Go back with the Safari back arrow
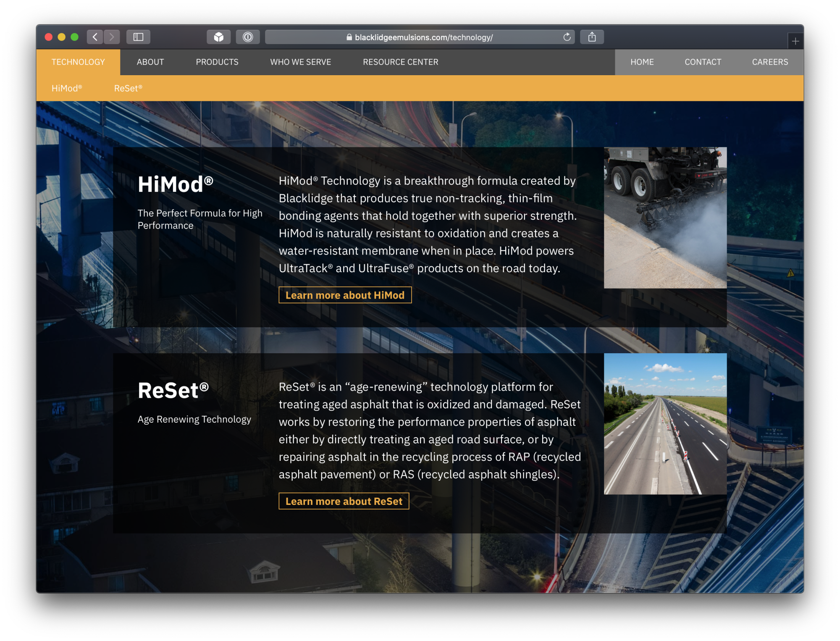Screen dimensions: 840x641 [x=95, y=37]
